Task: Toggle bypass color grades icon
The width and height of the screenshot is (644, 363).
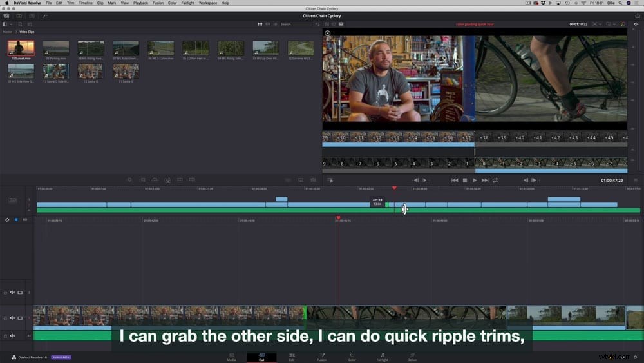Action: [623, 25]
